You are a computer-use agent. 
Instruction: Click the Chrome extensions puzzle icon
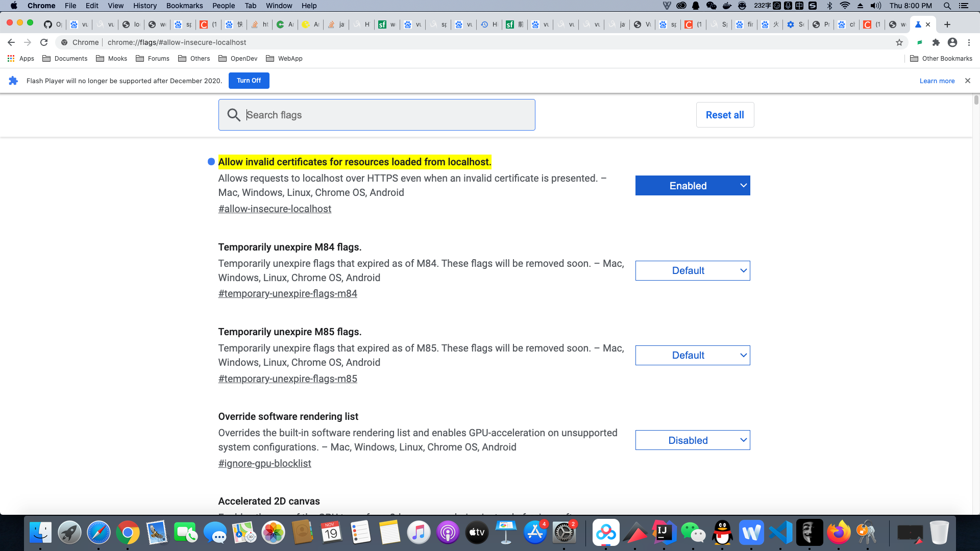pyautogui.click(x=936, y=42)
